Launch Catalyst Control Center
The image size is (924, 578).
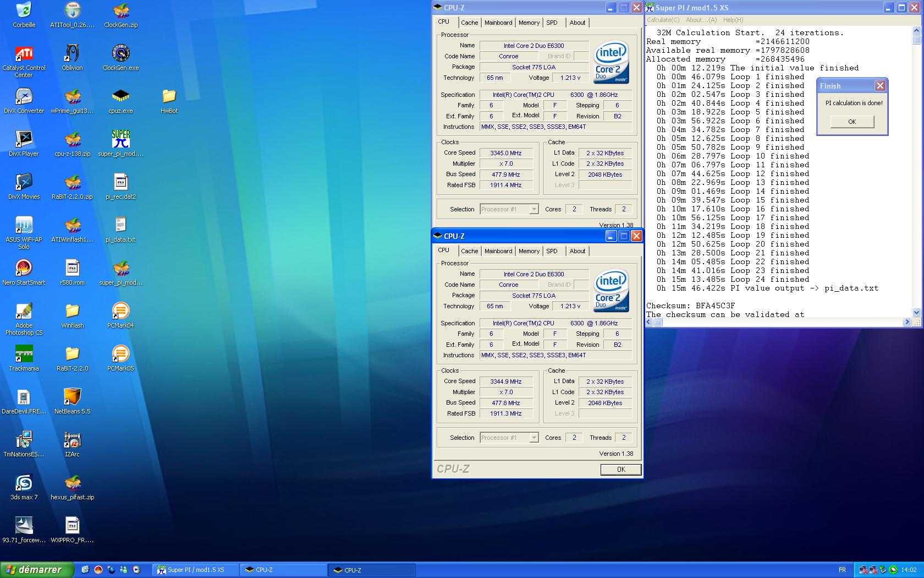coord(24,53)
